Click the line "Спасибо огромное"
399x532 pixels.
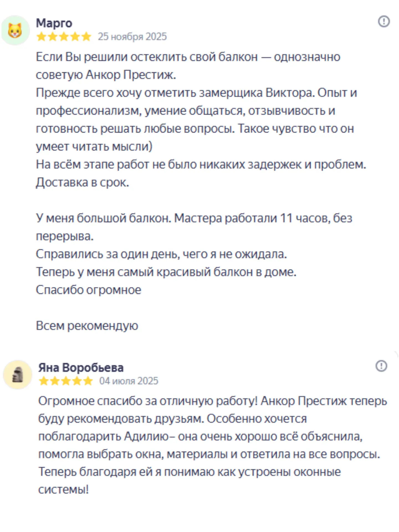point(89,290)
